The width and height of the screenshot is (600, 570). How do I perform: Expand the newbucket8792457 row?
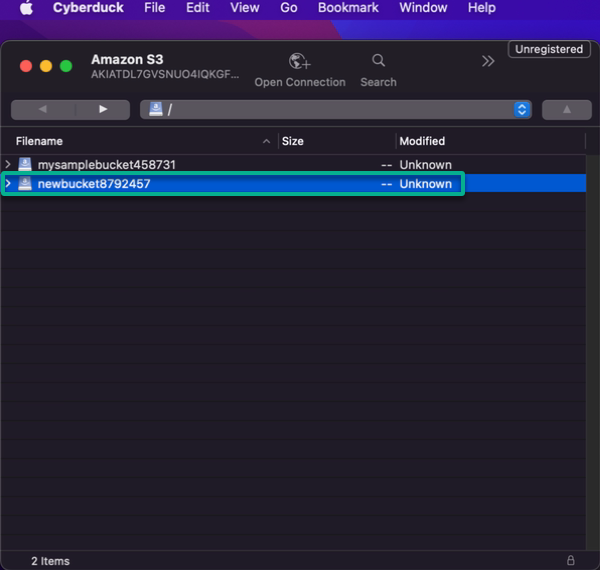pyautogui.click(x=8, y=184)
